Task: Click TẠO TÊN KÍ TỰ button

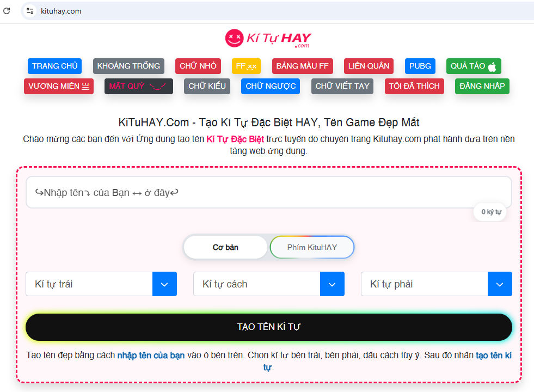Action: (x=269, y=327)
